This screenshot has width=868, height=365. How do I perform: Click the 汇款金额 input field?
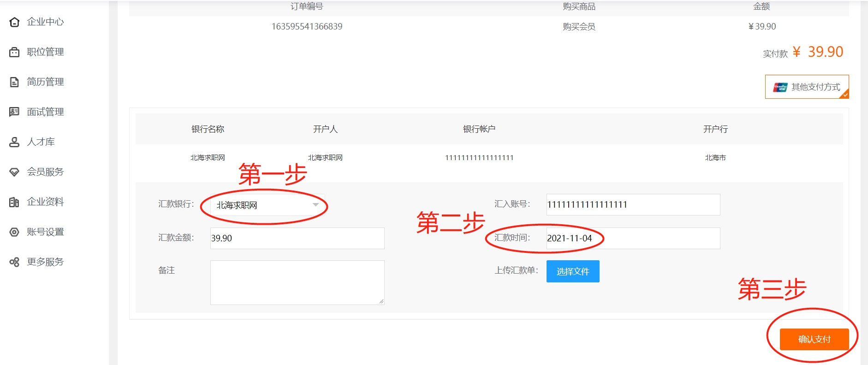coord(297,238)
